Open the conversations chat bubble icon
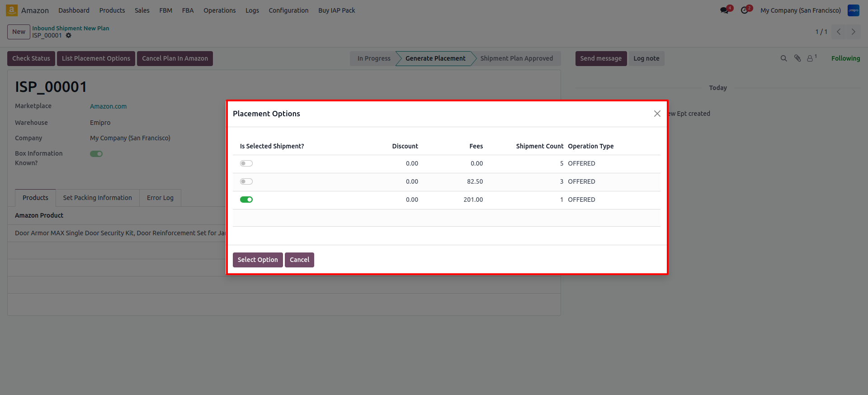The height and width of the screenshot is (395, 868). pyautogui.click(x=725, y=10)
